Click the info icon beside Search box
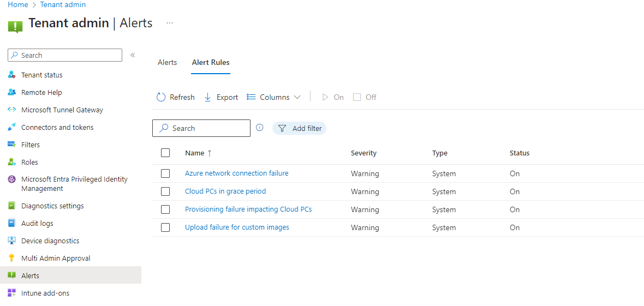The width and height of the screenshot is (644, 306). pyautogui.click(x=260, y=127)
